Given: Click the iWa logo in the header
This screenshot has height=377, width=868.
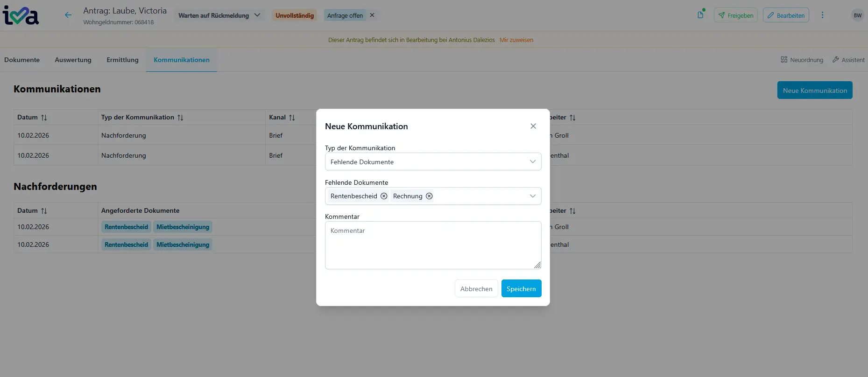Looking at the screenshot, I should [21, 15].
